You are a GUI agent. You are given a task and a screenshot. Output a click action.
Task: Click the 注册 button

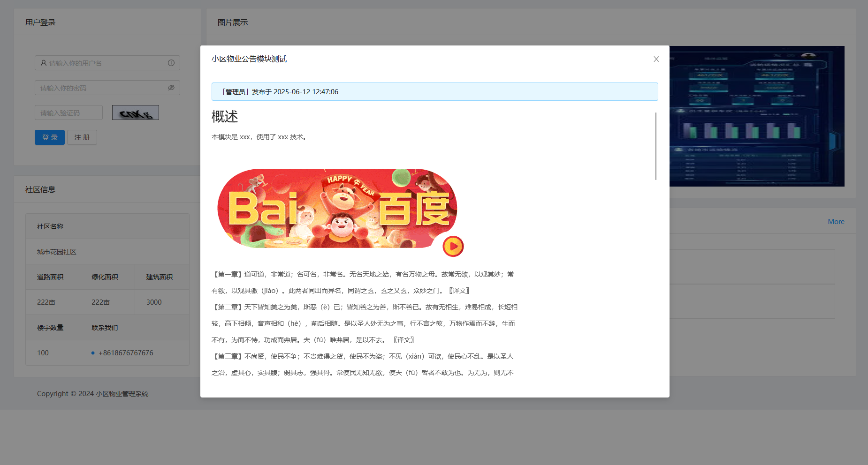[82, 137]
